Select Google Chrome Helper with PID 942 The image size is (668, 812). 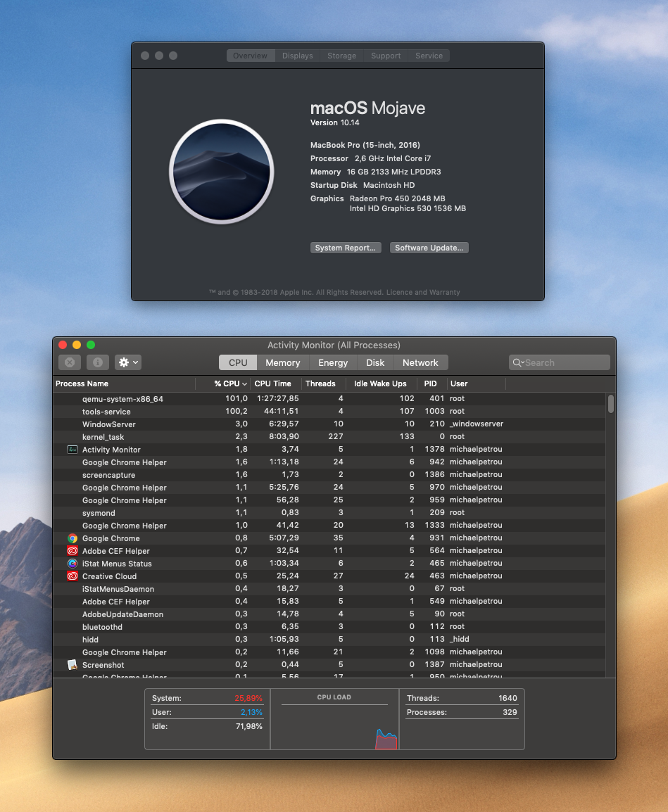coord(329,462)
